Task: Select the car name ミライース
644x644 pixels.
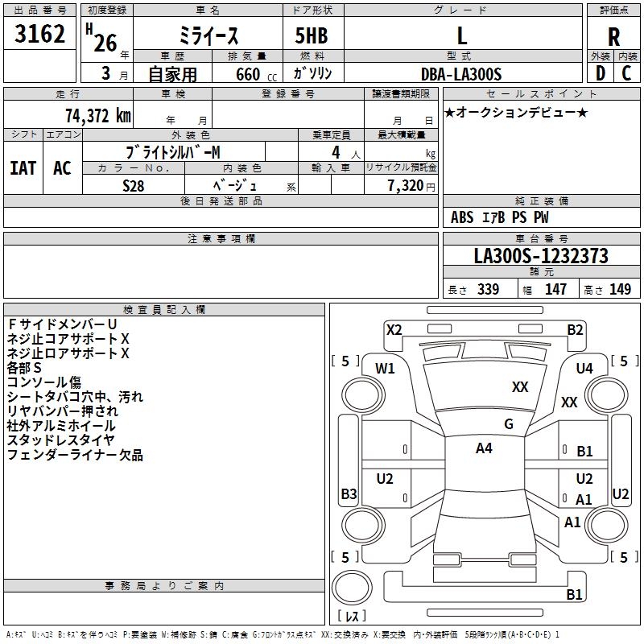Action: click(208, 35)
